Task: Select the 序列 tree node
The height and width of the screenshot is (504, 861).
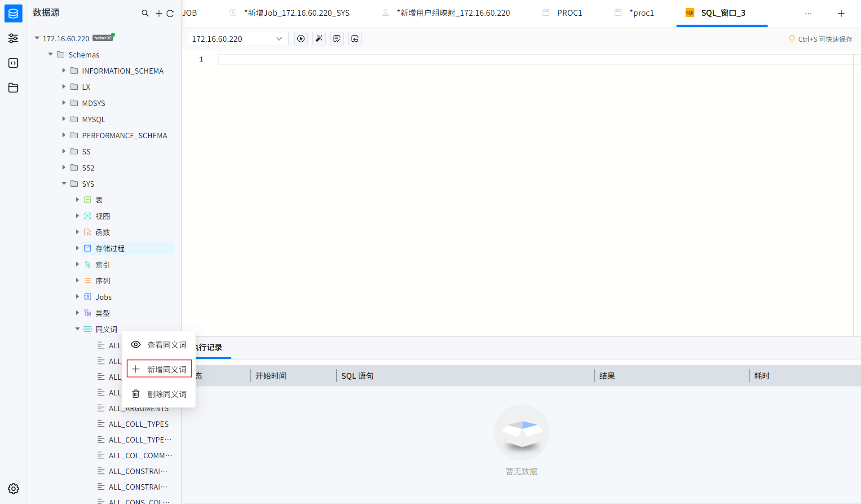Action: click(102, 280)
